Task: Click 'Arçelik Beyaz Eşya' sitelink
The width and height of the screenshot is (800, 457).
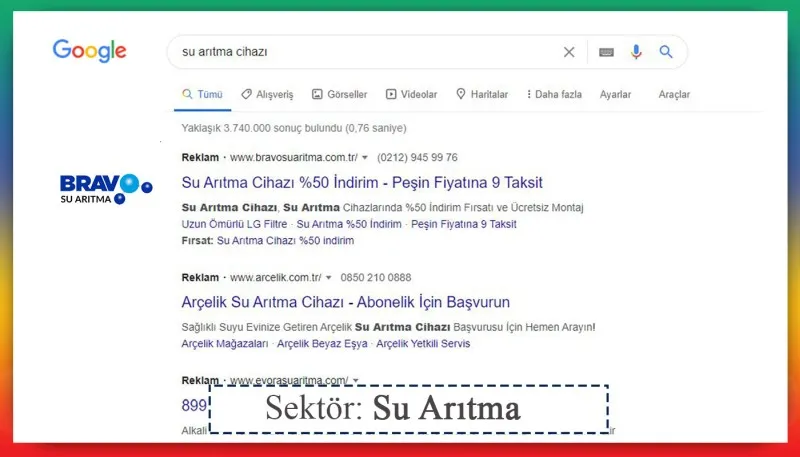Action: coord(322,343)
